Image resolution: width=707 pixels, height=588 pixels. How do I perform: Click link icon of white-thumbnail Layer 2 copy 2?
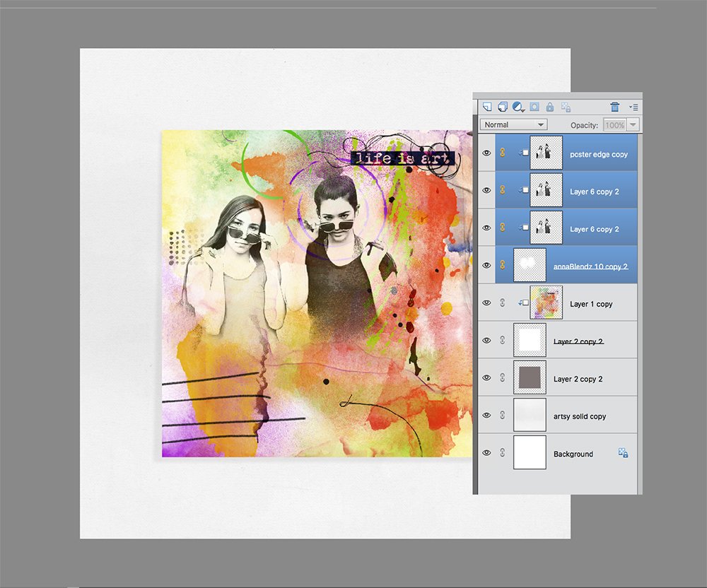coord(502,340)
